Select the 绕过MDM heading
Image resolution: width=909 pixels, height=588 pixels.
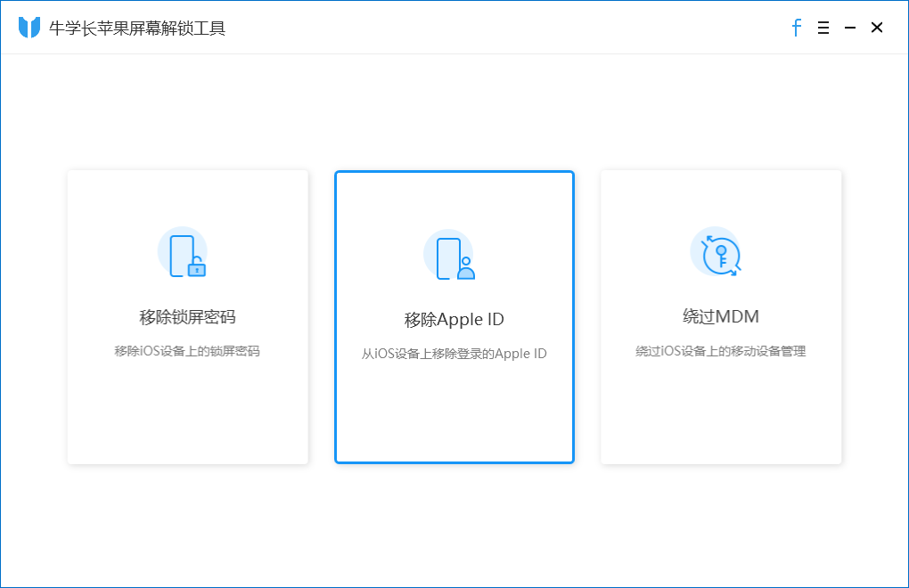coord(721,316)
